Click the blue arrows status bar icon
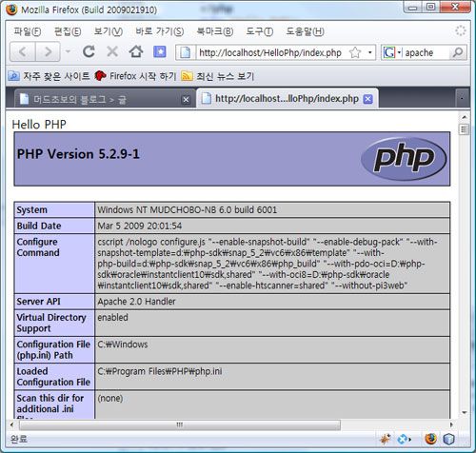This screenshot has width=476, height=453. pyautogui.click(x=404, y=440)
